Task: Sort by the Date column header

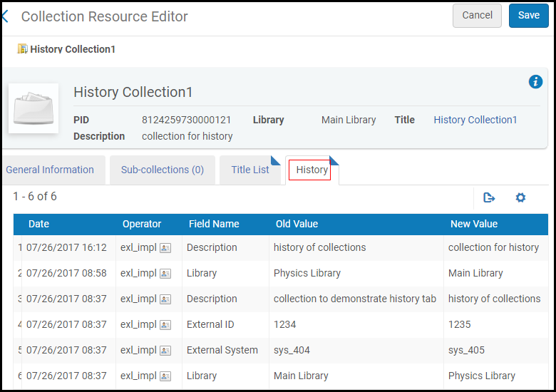Action: point(38,224)
